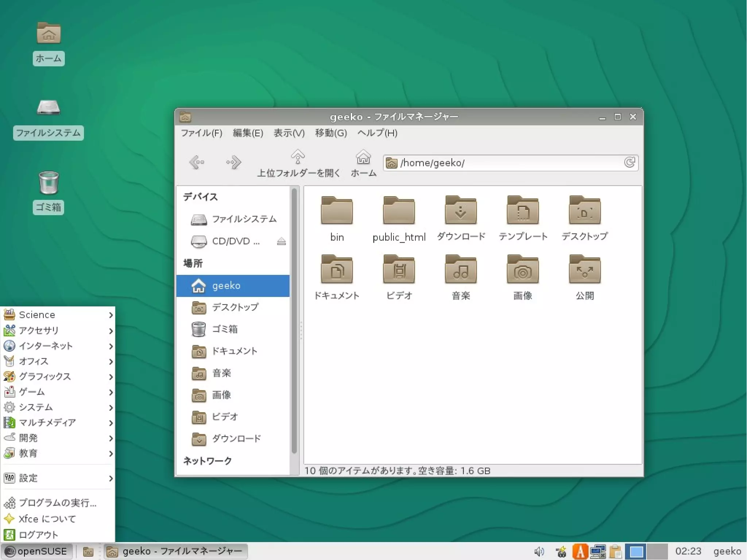Click the show desktop panel icon

[88, 552]
